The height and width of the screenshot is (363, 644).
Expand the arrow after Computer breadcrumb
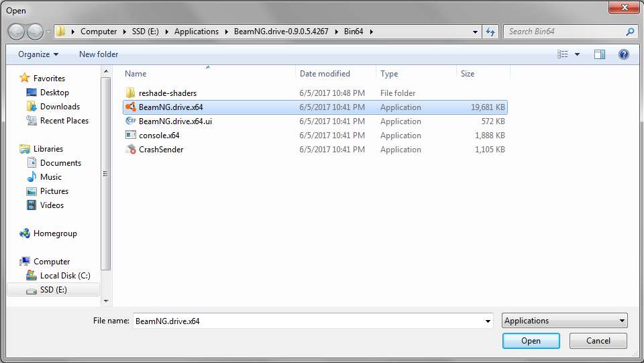click(x=125, y=32)
